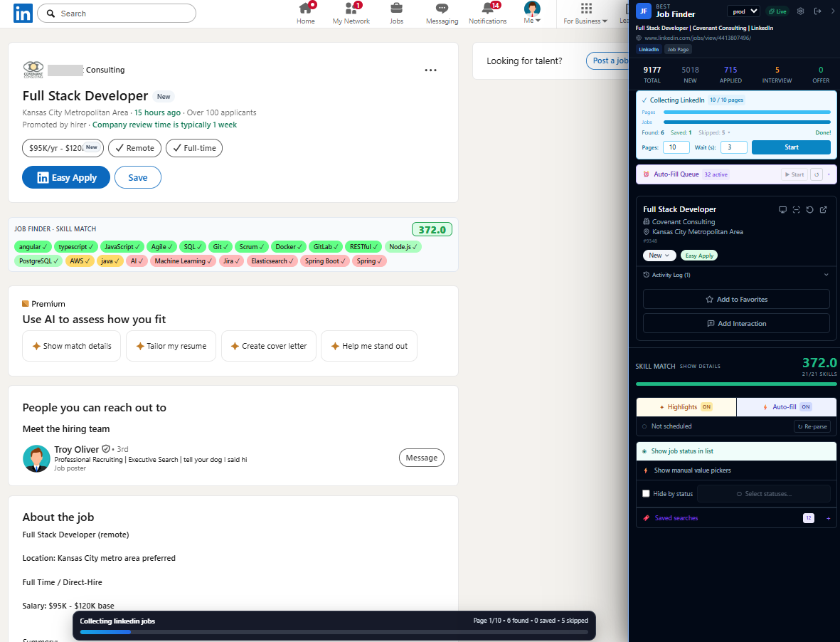Go to Home feed icon
Screen dimensions: 840x642
click(x=306, y=8)
